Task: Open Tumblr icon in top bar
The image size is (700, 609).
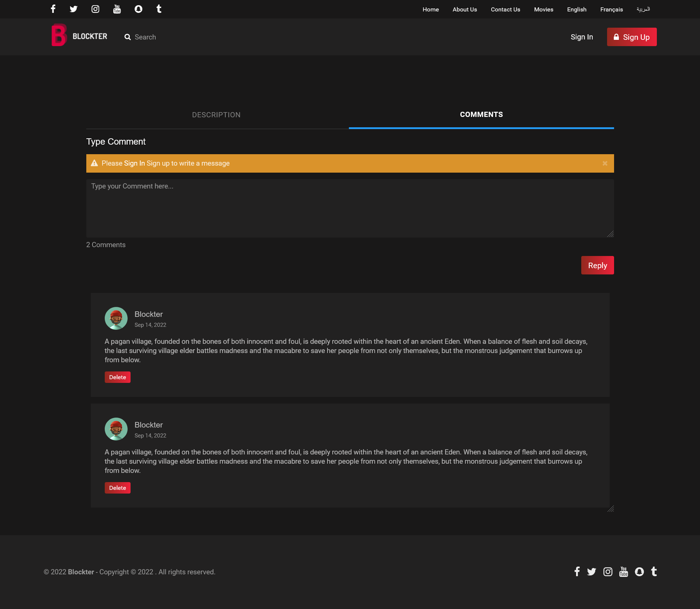Action: click(x=159, y=9)
